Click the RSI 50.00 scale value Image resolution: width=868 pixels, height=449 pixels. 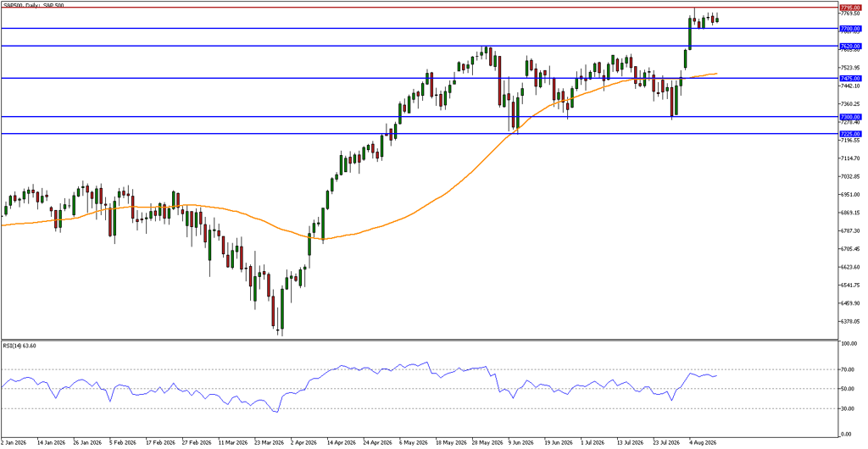point(848,390)
